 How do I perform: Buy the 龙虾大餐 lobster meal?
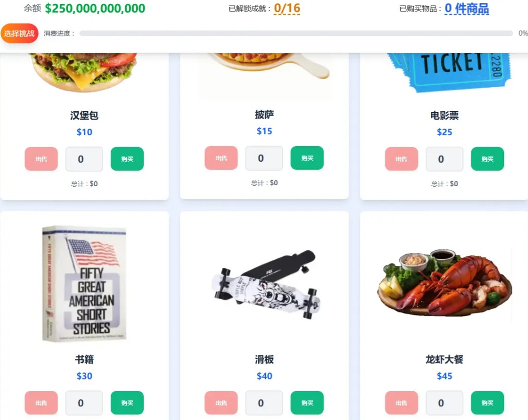click(x=487, y=403)
